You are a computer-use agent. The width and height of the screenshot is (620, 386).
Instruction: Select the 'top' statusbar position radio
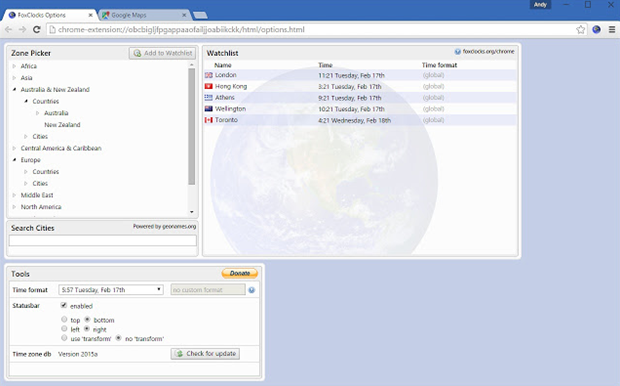coord(64,319)
